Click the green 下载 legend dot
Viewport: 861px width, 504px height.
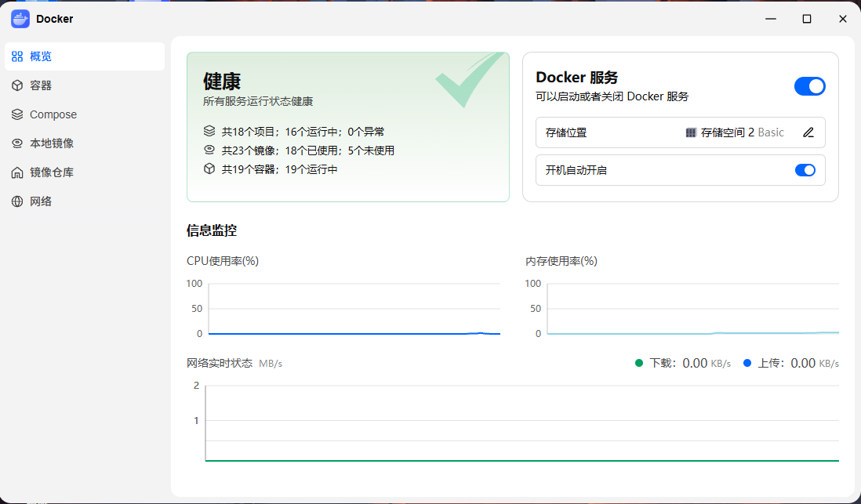tap(638, 363)
